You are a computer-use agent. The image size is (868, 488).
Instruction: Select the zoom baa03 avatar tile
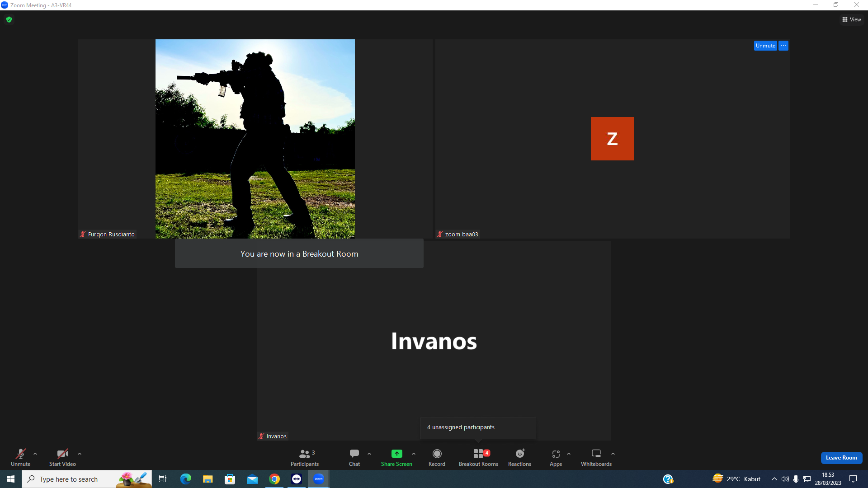pos(612,139)
